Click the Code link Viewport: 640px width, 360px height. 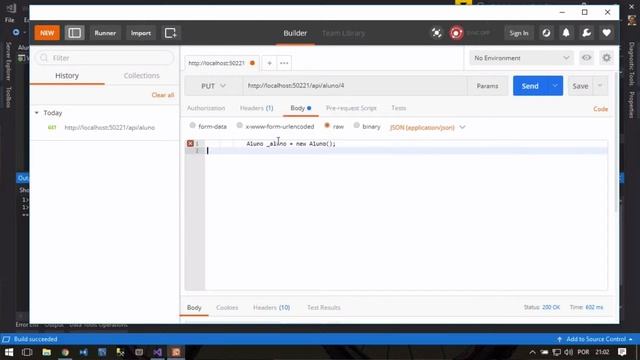(600, 109)
